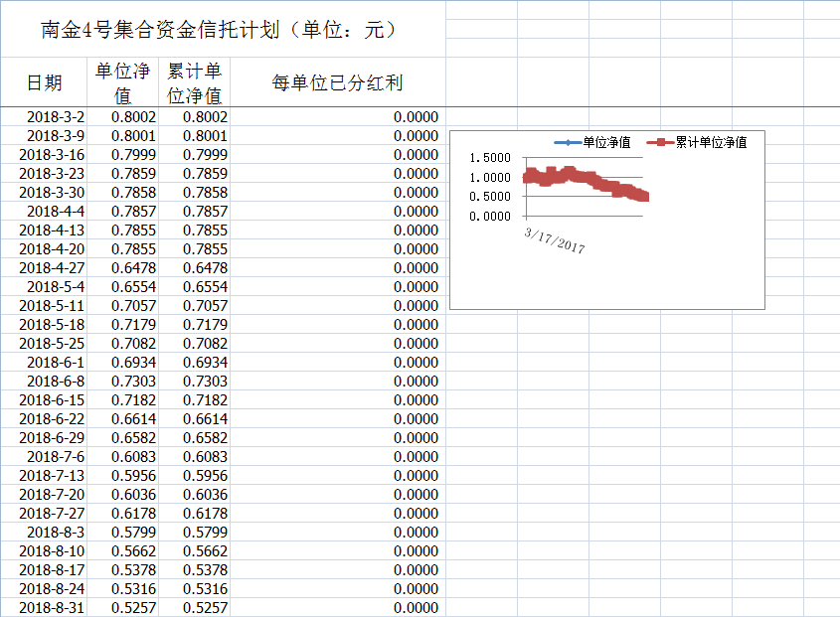Select date cell 2018-8-17
This screenshot has height=617, width=840.
(44, 570)
